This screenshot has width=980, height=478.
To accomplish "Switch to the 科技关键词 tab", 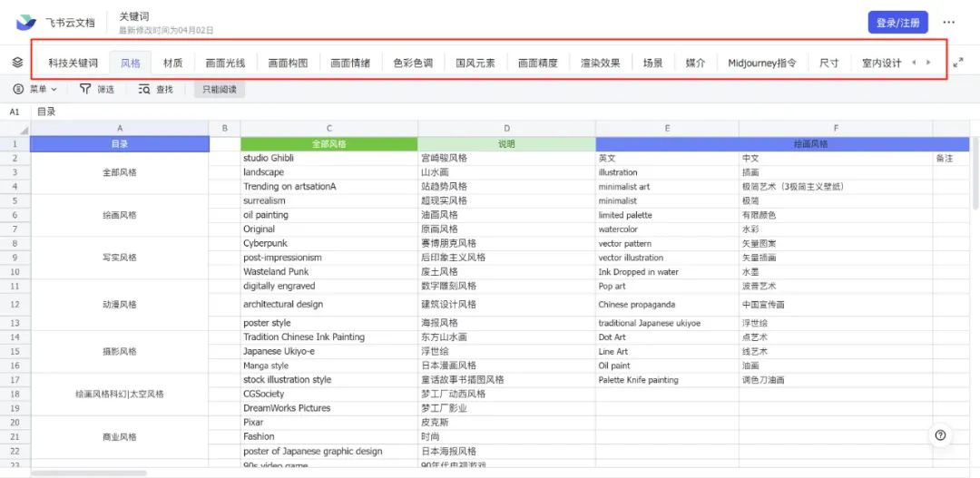I will (73, 63).
